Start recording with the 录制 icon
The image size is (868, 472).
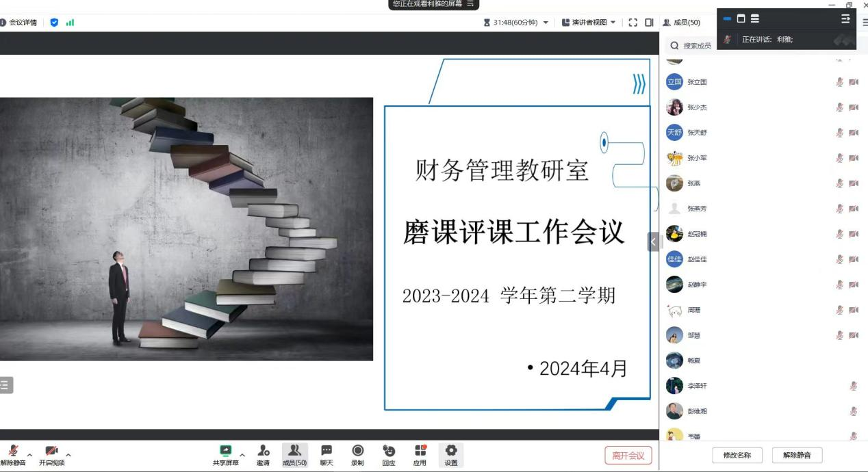pyautogui.click(x=357, y=451)
